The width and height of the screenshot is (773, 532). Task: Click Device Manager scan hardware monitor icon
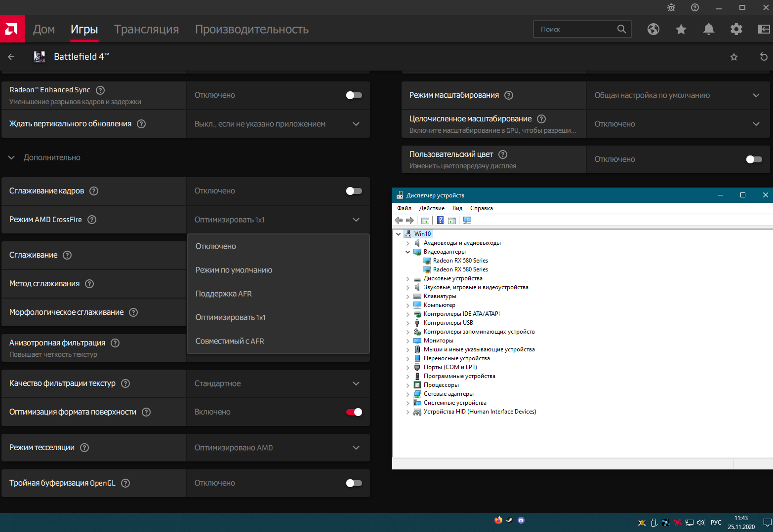tap(467, 221)
